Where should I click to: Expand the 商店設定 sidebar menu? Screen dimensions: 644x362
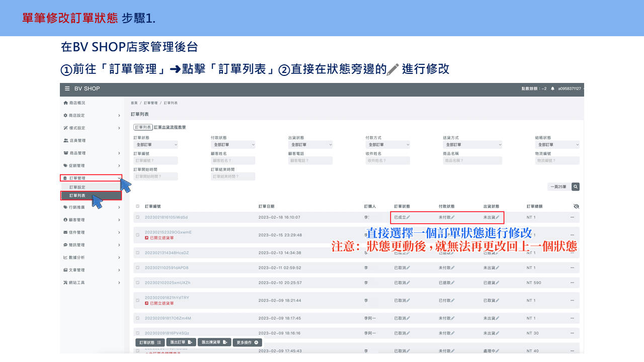[x=92, y=115]
